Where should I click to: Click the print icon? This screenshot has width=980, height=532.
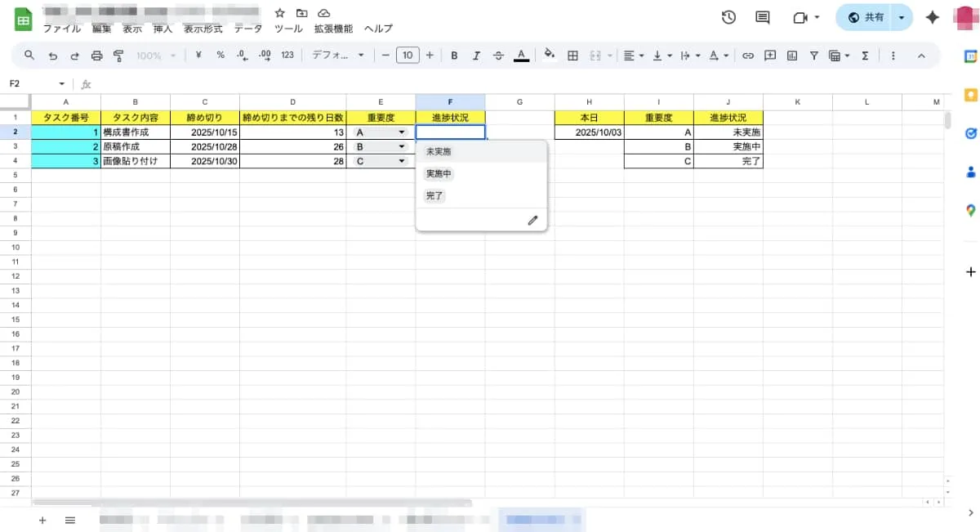click(x=96, y=56)
